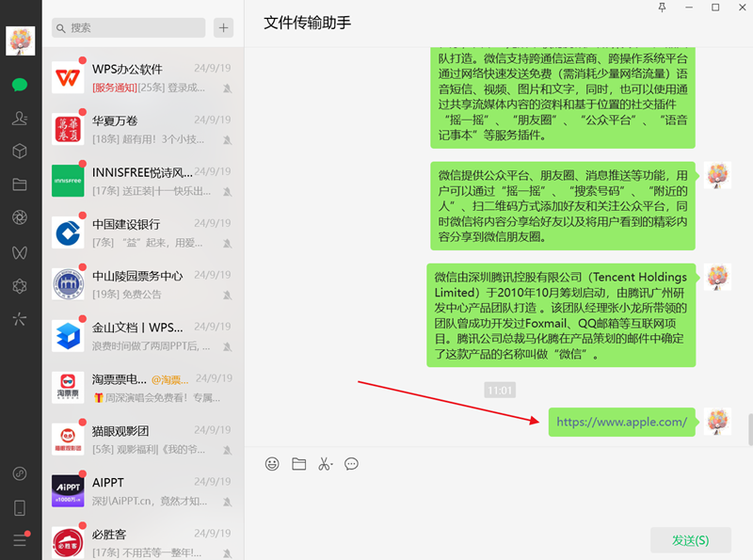Click the 发送(S) send button
Image resolution: width=753 pixels, height=560 pixels.
691,540
